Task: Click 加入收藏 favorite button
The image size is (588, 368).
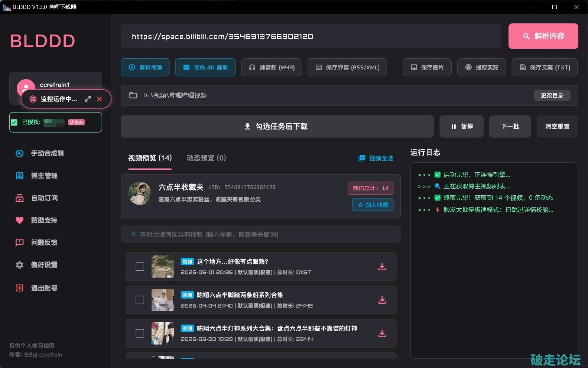Action: pyautogui.click(x=373, y=205)
